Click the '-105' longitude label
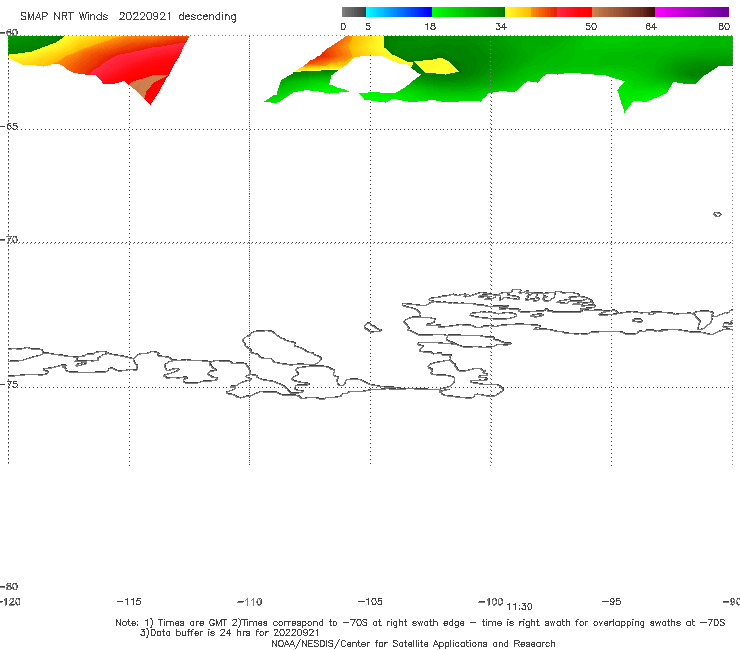 [370, 601]
